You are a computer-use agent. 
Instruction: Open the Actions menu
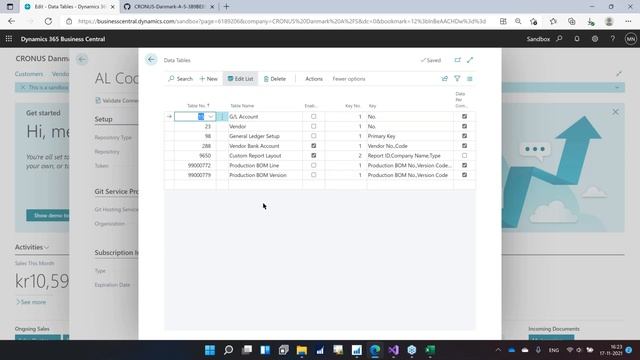point(313,79)
